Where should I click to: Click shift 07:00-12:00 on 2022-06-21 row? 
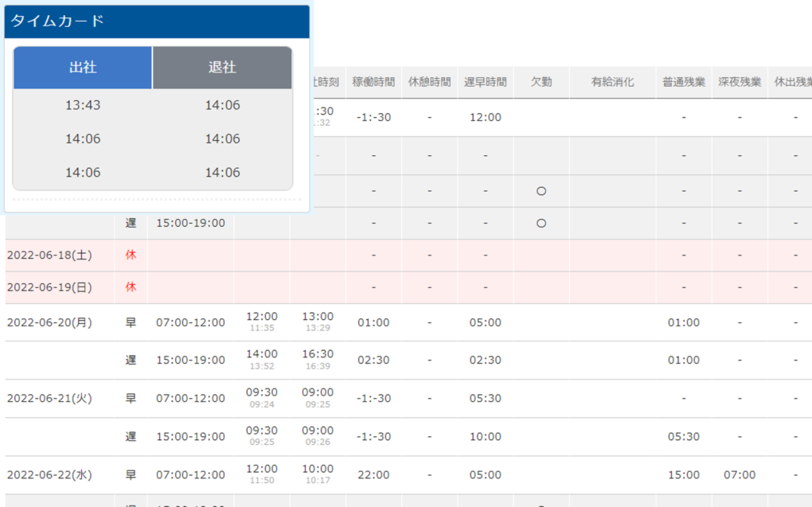click(190, 398)
